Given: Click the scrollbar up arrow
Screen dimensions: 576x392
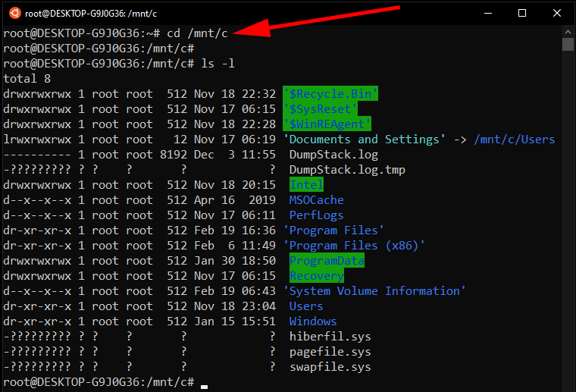Looking at the screenshot, I should [568, 32].
